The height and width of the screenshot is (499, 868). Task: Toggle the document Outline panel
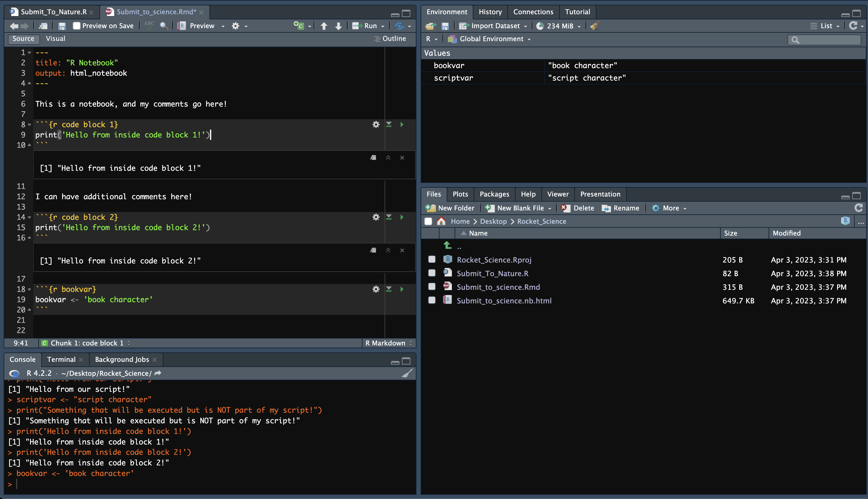(390, 39)
